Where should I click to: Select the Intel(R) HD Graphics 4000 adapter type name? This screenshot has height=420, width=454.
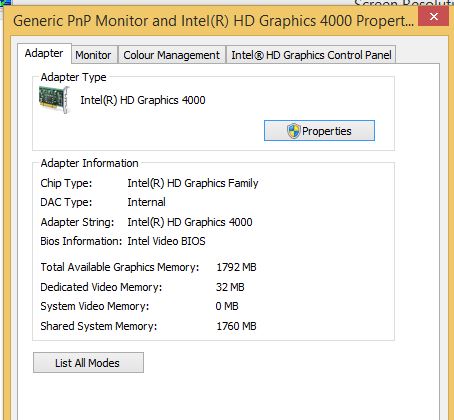pos(143,100)
